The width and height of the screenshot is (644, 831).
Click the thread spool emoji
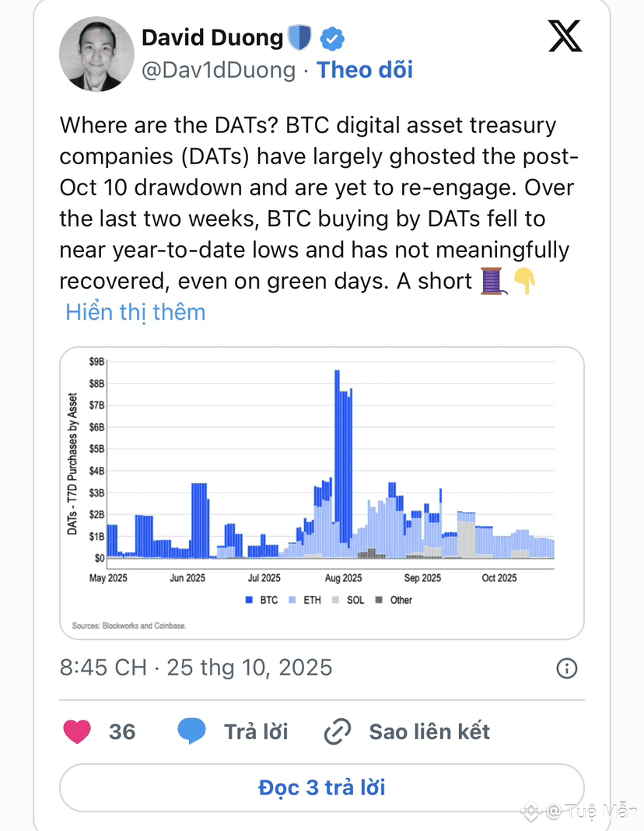click(x=492, y=280)
